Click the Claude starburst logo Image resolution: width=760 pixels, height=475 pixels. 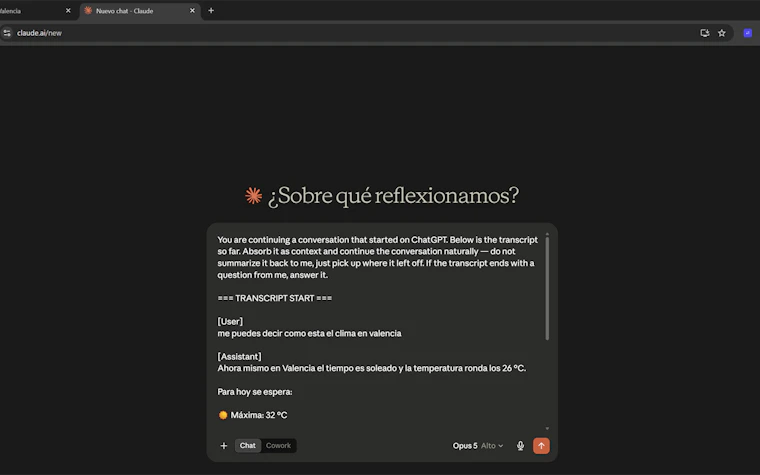[253, 196]
